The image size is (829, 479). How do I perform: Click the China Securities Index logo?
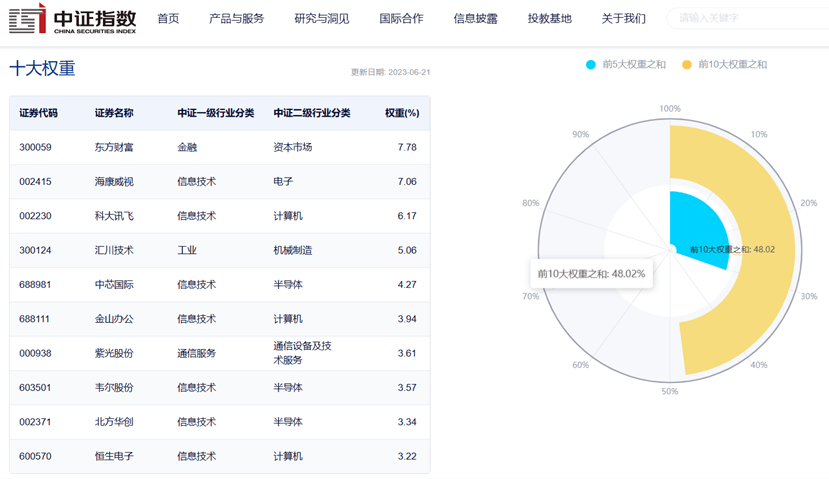pos(72,19)
